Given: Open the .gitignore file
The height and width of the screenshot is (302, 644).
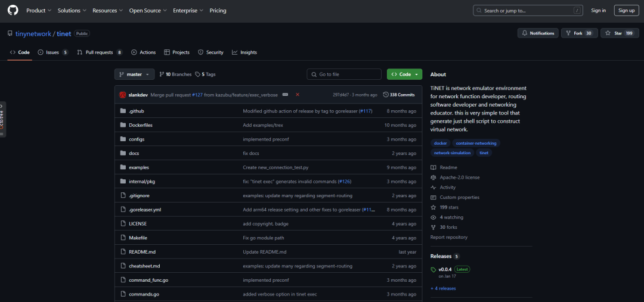Looking at the screenshot, I should (139, 195).
